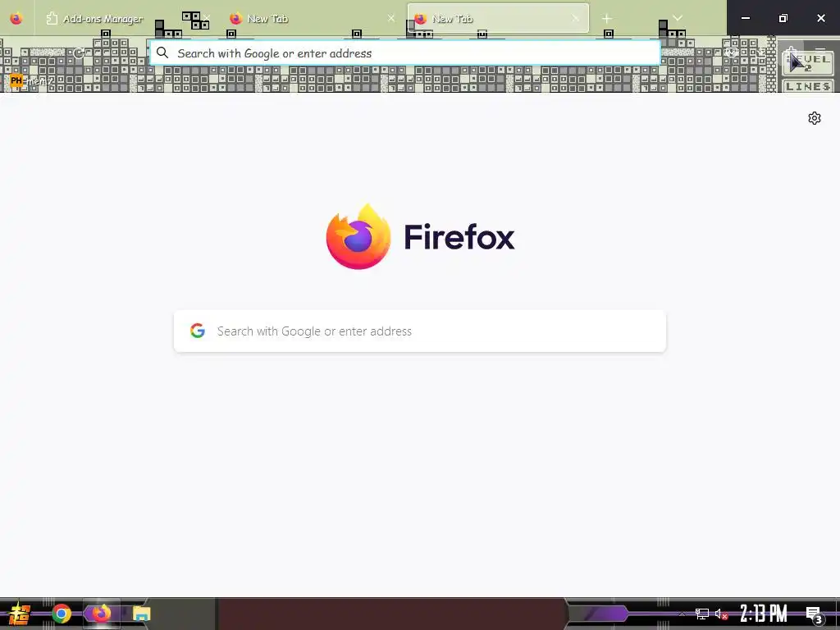
Task: Open File Explorer from taskbar
Action: (141, 614)
